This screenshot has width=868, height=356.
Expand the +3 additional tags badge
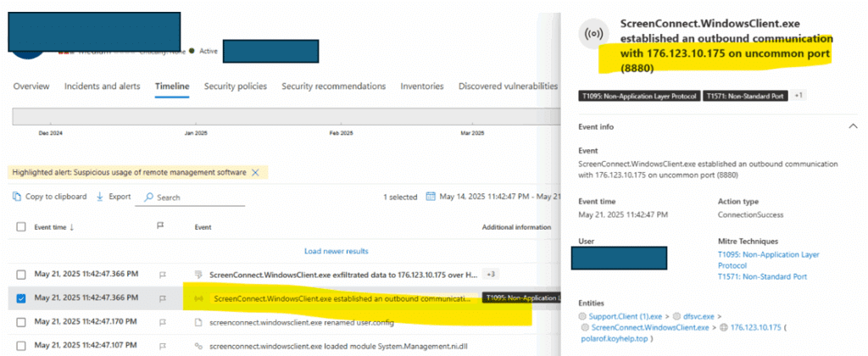coord(489,274)
